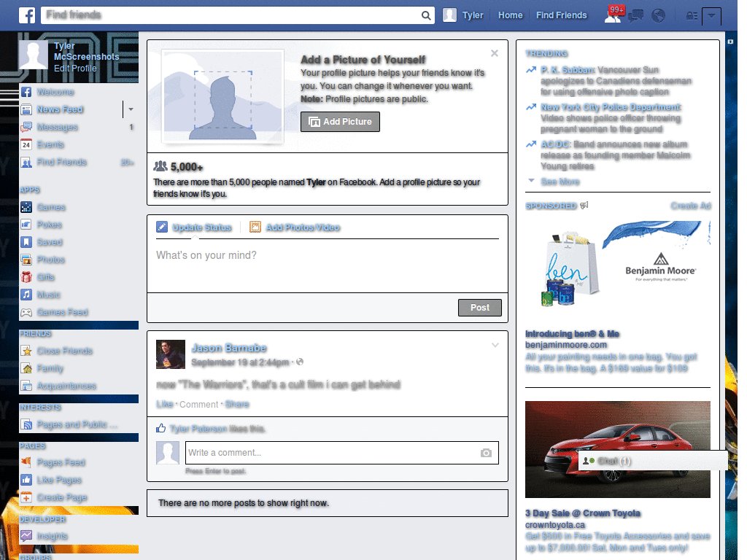Open Pokes in sidebar
747x560 pixels.
pos(49,225)
